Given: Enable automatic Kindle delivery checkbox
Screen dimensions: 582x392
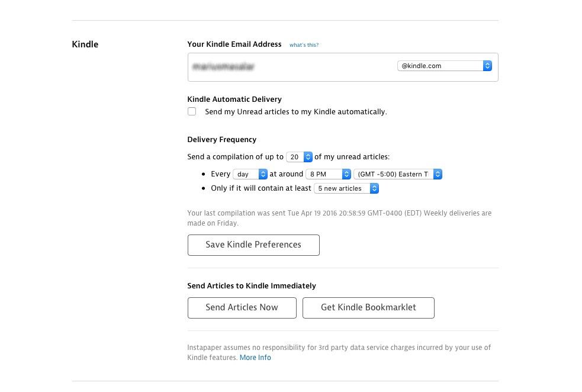Looking at the screenshot, I should tap(192, 111).
